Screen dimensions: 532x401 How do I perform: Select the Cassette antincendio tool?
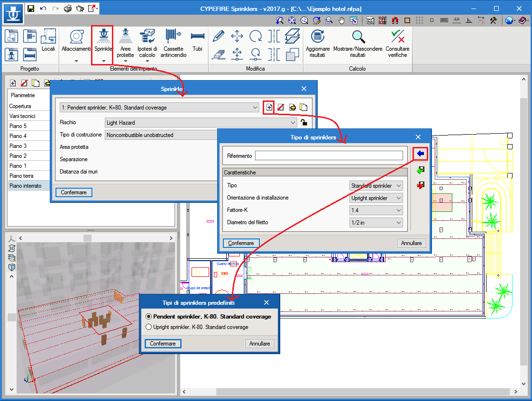tap(174, 43)
